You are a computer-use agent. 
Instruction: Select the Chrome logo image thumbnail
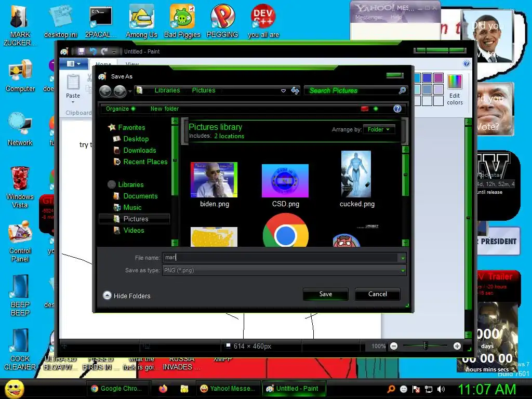286,230
